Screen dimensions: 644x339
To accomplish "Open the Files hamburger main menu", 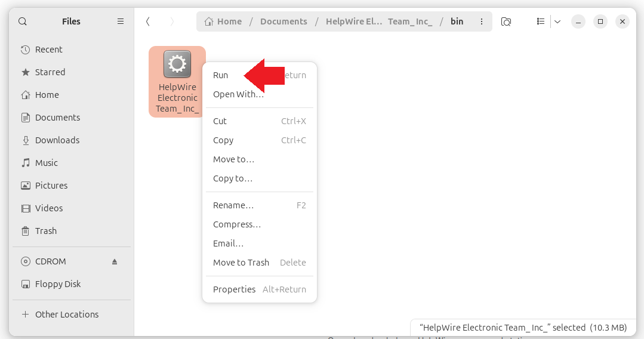I will (x=121, y=21).
